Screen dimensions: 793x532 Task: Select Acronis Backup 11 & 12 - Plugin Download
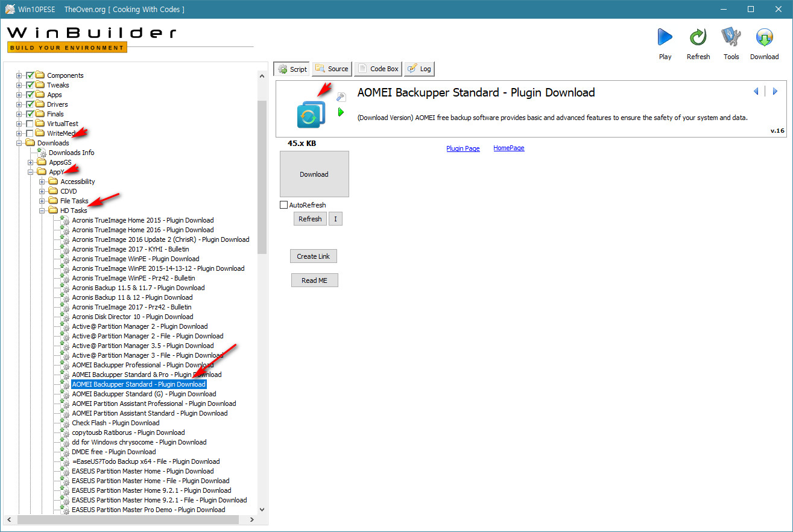[132, 297]
